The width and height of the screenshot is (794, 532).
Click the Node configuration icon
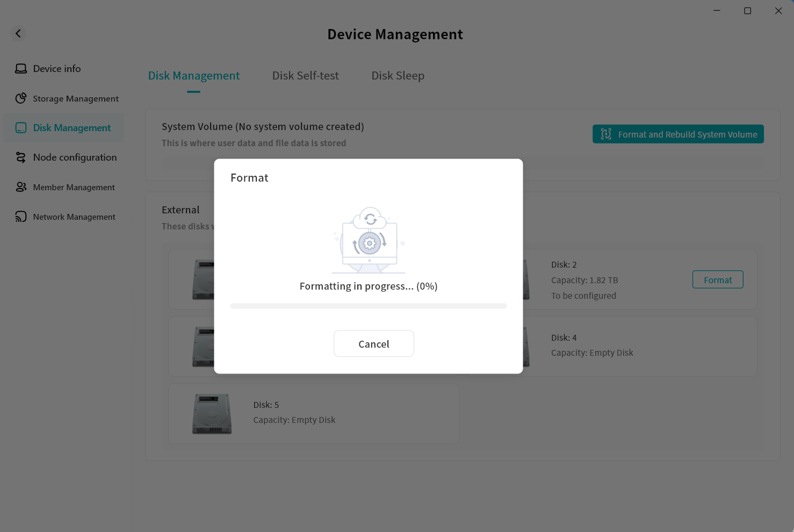click(x=21, y=157)
